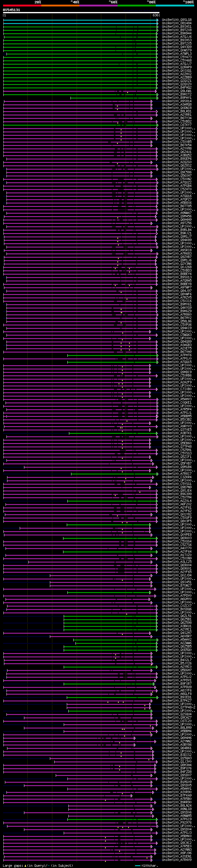Click the cyan alignment bar of Q9SLG8
The width and height of the screenshot is (197, 868).
(81, 20)
